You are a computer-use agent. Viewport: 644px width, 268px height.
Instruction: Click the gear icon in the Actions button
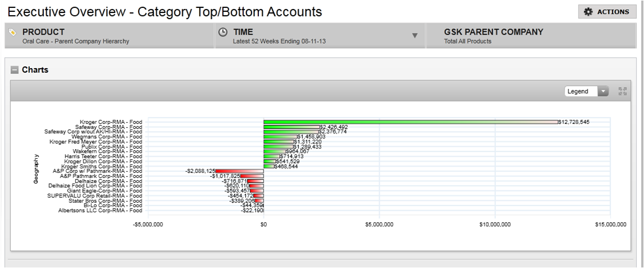(x=588, y=12)
